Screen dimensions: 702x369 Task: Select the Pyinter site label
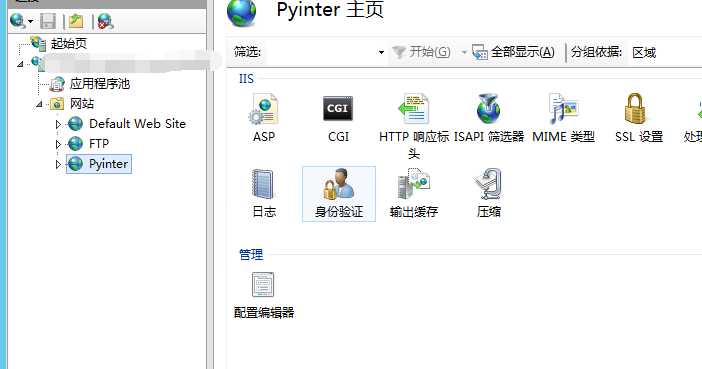(x=108, y=164)
